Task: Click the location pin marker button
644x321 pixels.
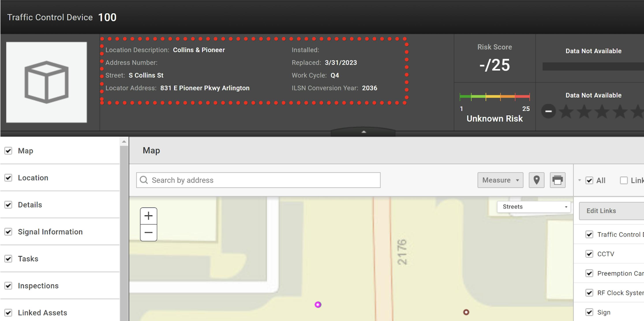Action: pyautogui.click(x=537, y=180)
